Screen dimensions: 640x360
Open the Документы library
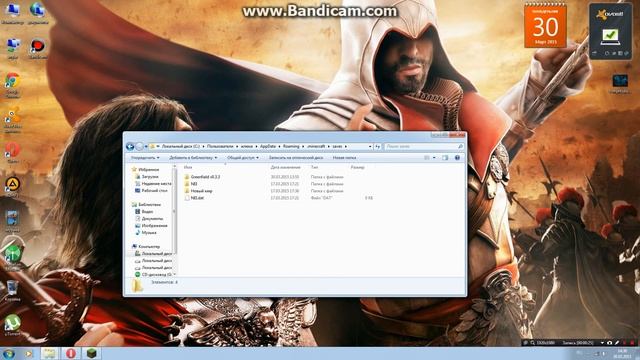(x=149, y=218)
